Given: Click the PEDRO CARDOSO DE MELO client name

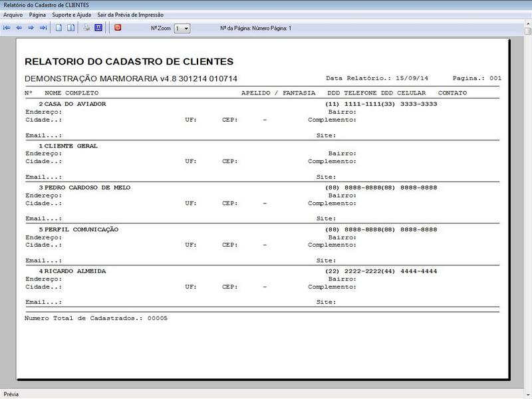Looking at the screenshot, I should (x=87, y=188).
